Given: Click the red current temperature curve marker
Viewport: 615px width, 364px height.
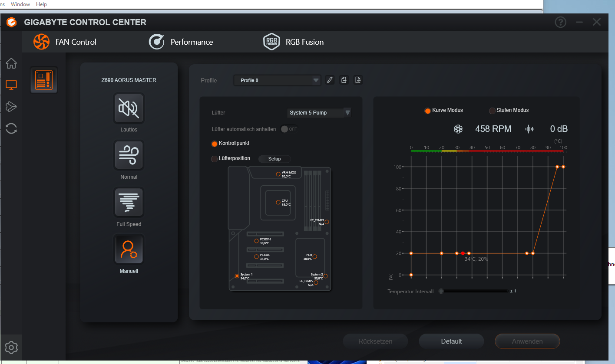Looking at the screenshot, I should tap(463, 253).
